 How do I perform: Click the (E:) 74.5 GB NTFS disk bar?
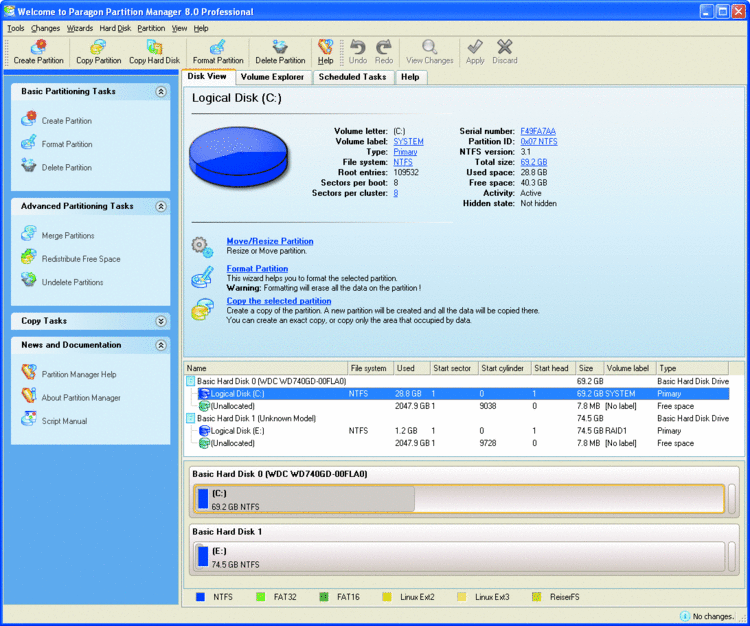point(459,557)
